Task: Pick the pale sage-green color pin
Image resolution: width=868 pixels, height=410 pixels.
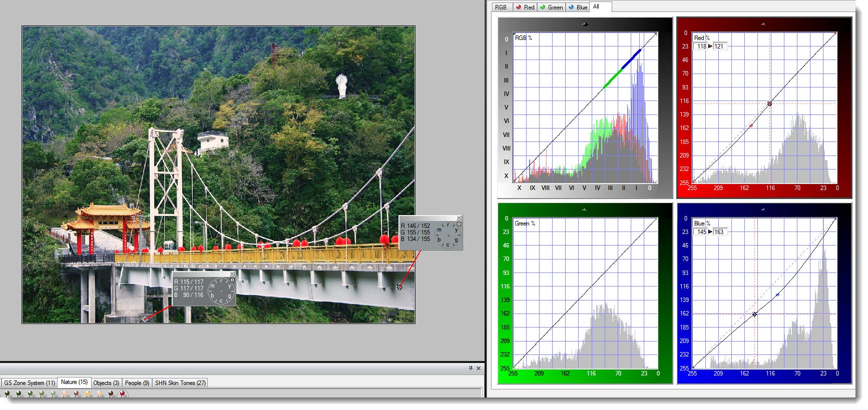Action: tap(53, 393)
